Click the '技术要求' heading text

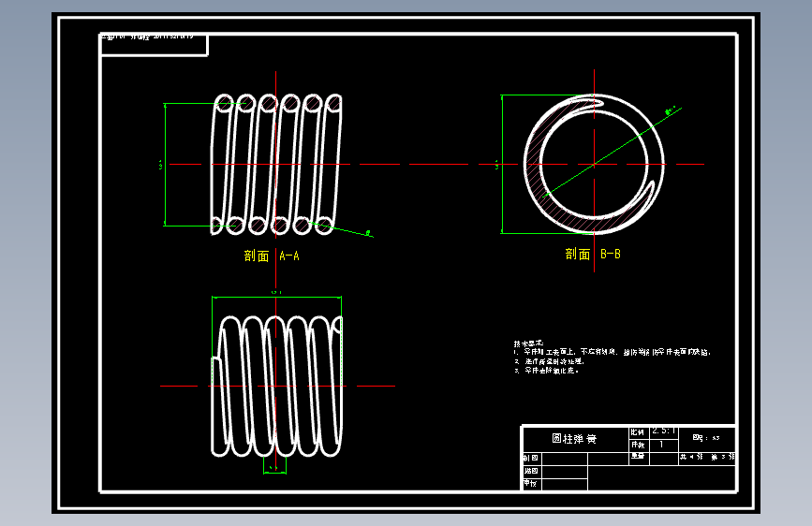coord(528,343)
